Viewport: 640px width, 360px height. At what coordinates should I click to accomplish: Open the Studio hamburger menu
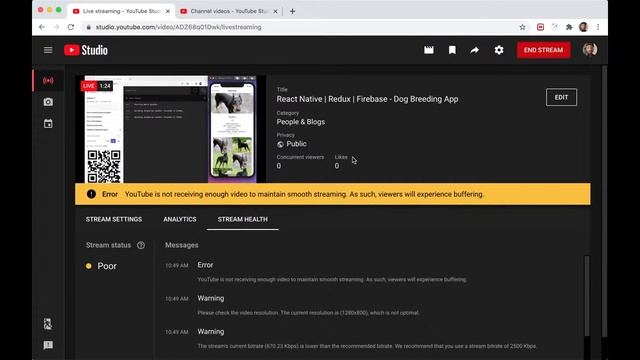click(48, 50)
